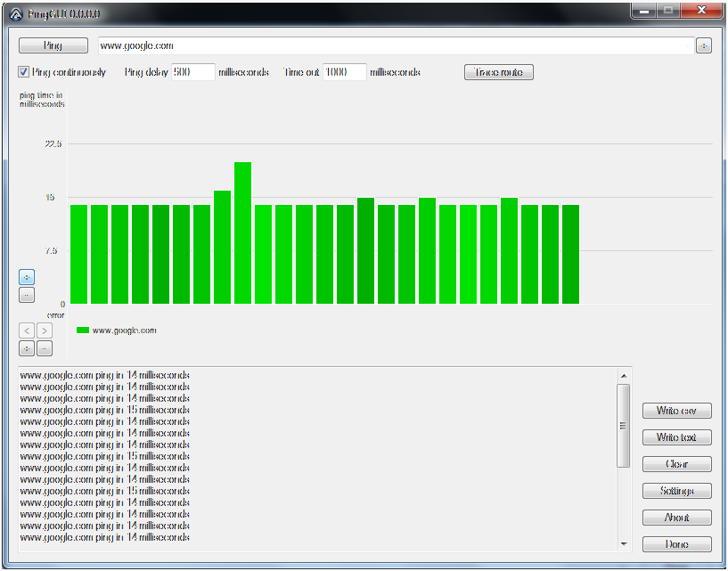Click the "Time out" label

[x=302, y=72]
